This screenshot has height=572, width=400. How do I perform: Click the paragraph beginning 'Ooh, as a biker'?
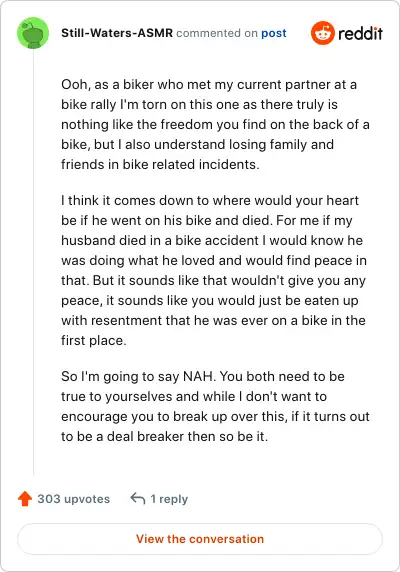(215, 124)
